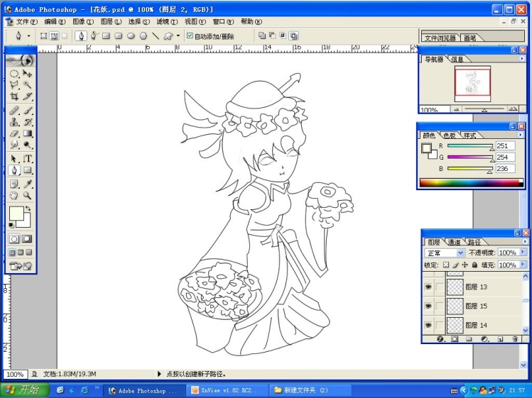Select the Elliptical Marquee tool
This screenshot has height=398, width=532.
point(14,74)
